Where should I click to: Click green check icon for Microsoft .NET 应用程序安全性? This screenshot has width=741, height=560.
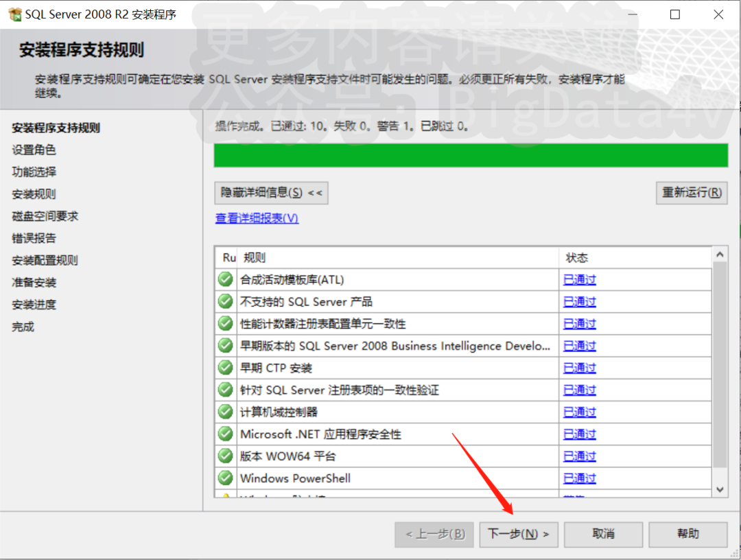tap(226, 433)
